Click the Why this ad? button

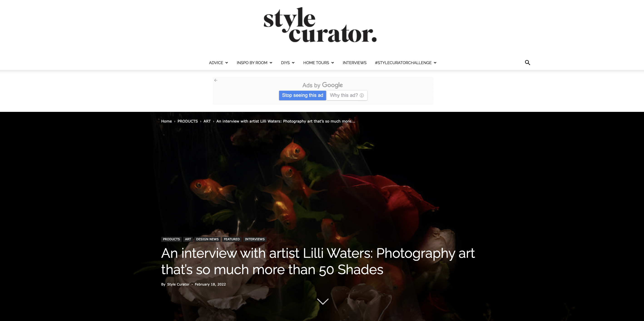pyautogui.click(x=347, y=95)
